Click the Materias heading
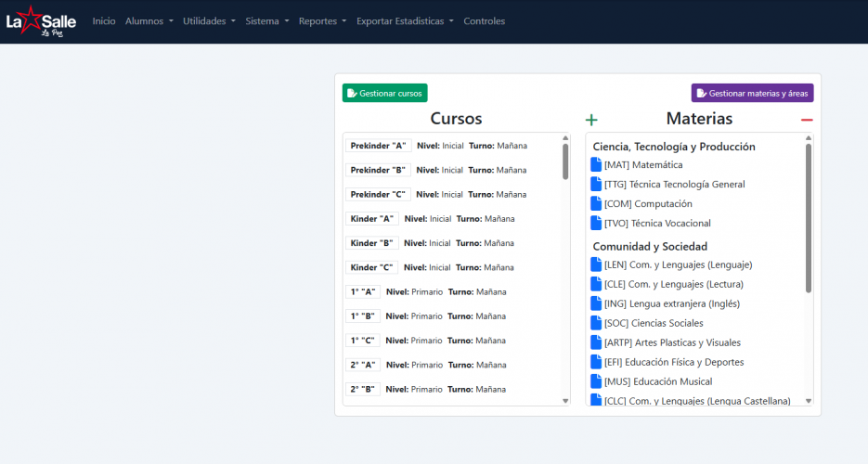Viewport: 868px width, 464px height. (x=699, y=119)
